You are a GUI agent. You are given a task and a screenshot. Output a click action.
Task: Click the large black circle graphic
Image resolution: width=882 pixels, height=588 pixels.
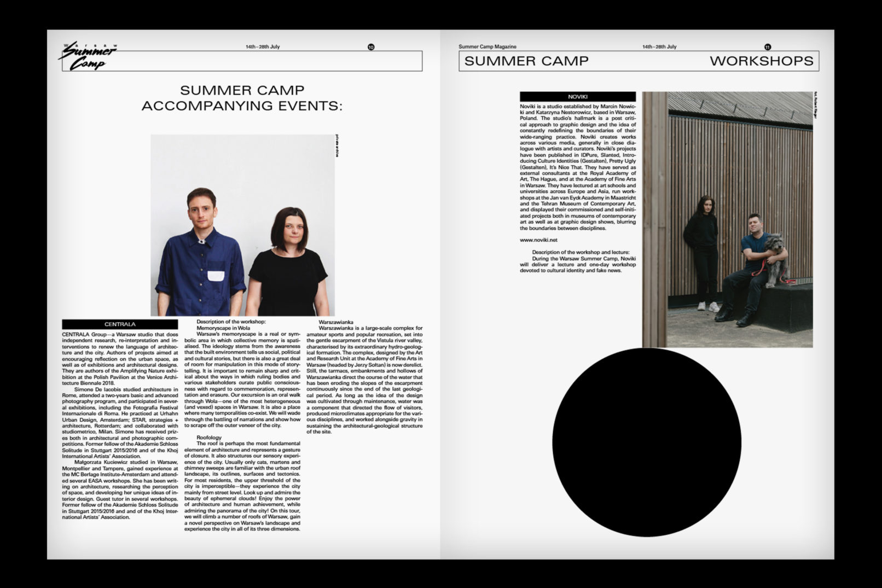click(x=647, y=442)
